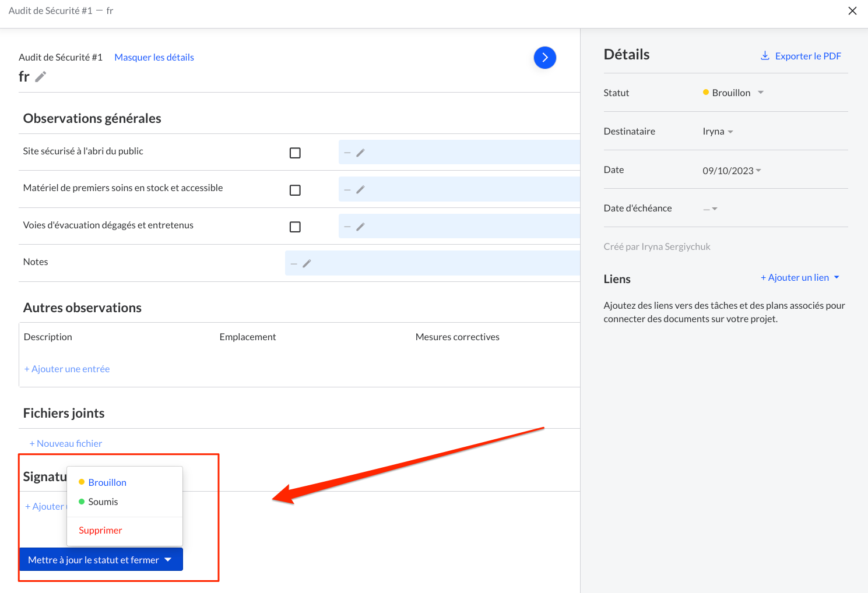
Task: Select Soumis from status menu
Action: click(x=103, y=502)
